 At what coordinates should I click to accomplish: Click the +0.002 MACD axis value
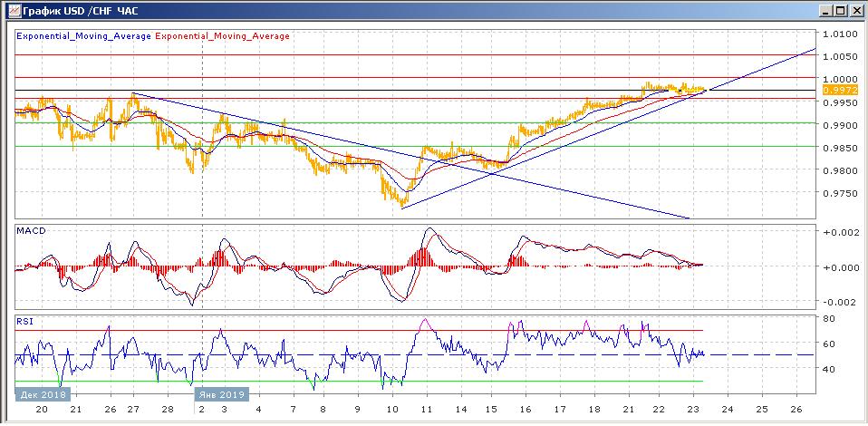click(843, 233)
